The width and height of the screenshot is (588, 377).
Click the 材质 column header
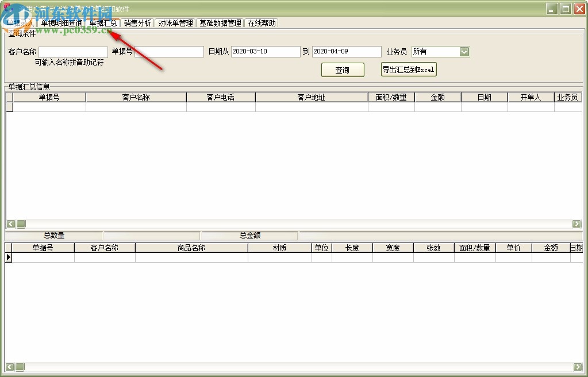click(x=279, y=248)
